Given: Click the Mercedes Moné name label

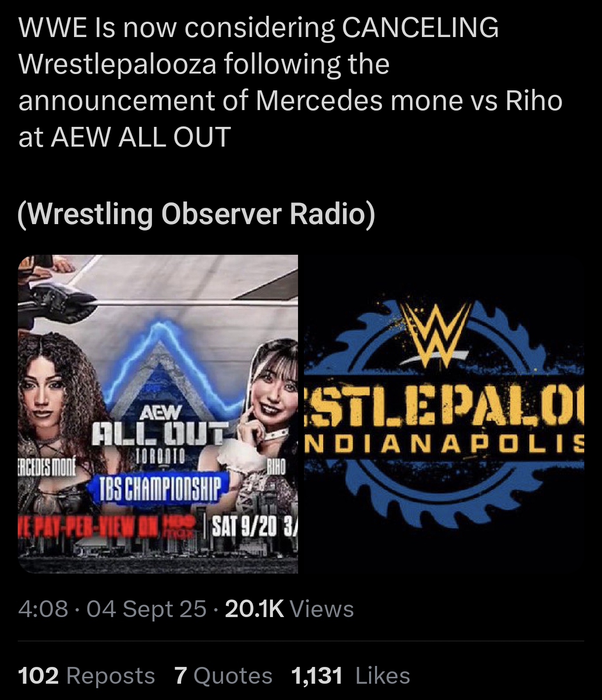Looking at the screenshot, I should 46,466.
